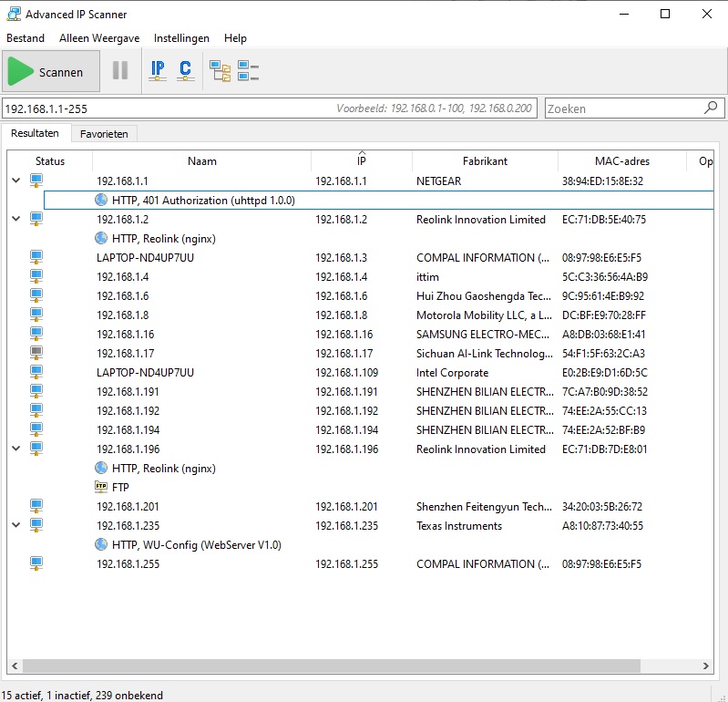This screenshot has height=702, width=728.
Task: Sort by the Fabrikant column header
Action: (485, 161)
